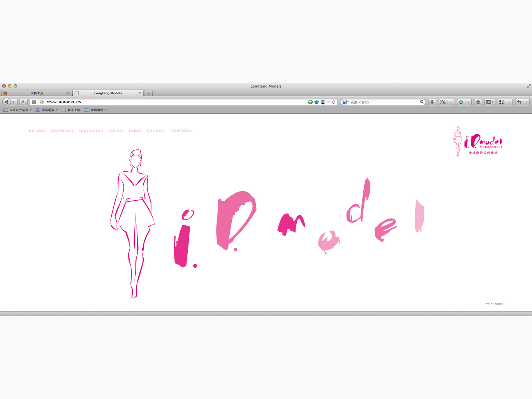Image resolution: width=532 pixels, height=399 pixels.
Task: Open the MILAN city link
Action: [x=116, y=131]
